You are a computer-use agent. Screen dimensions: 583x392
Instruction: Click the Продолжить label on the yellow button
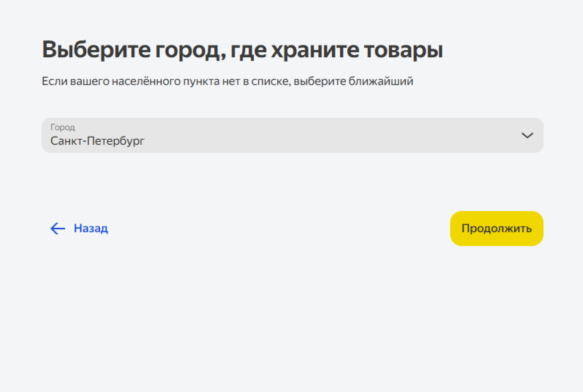pos(496,229)
